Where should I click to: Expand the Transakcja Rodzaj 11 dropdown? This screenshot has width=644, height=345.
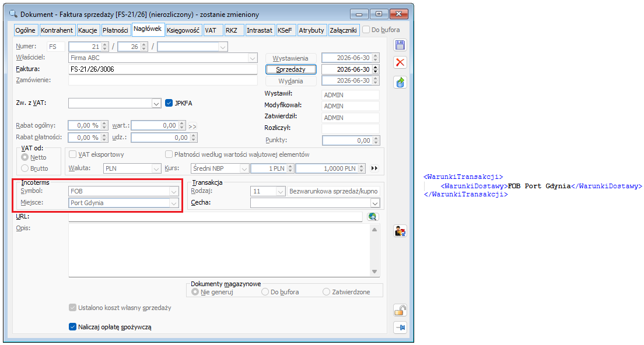281,191
